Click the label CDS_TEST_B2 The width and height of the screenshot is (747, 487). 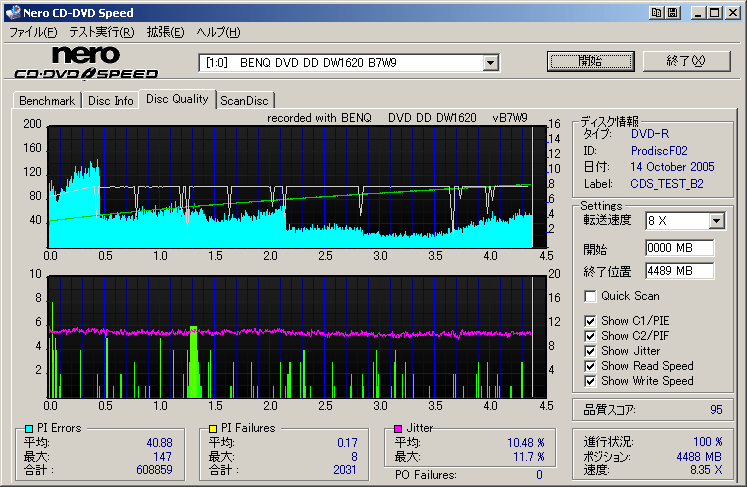(x=667, y=184)
